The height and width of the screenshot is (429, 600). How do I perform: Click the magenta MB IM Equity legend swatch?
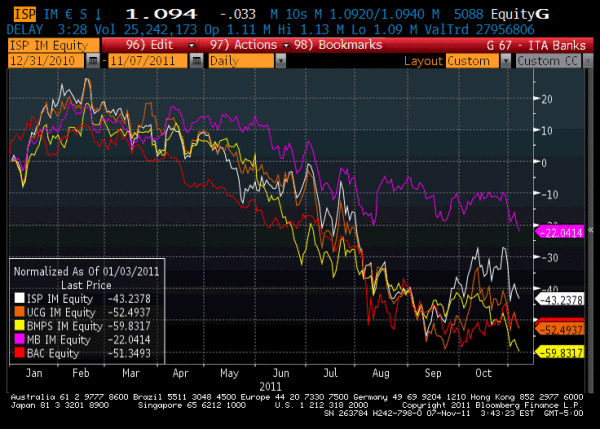[x=20, y=339]
